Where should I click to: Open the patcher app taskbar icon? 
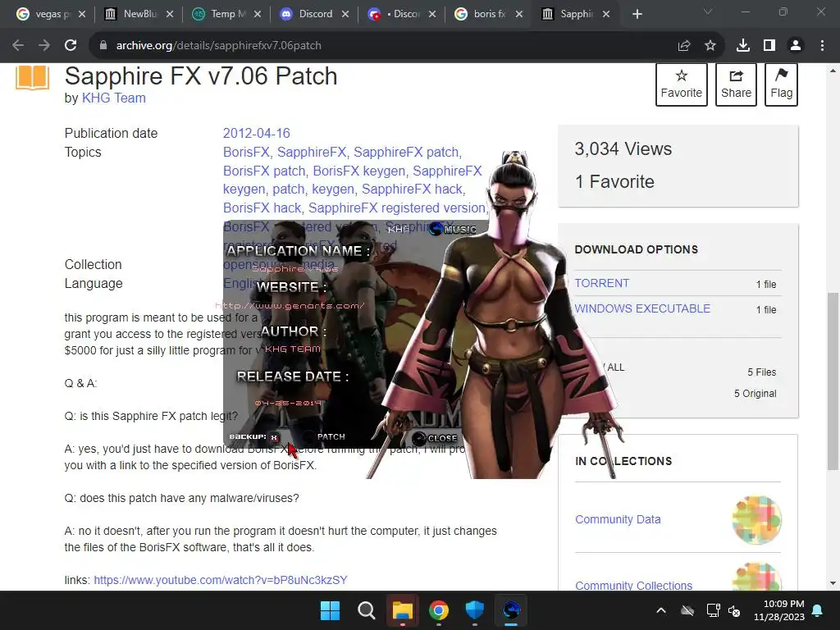[x=511, y=610]
